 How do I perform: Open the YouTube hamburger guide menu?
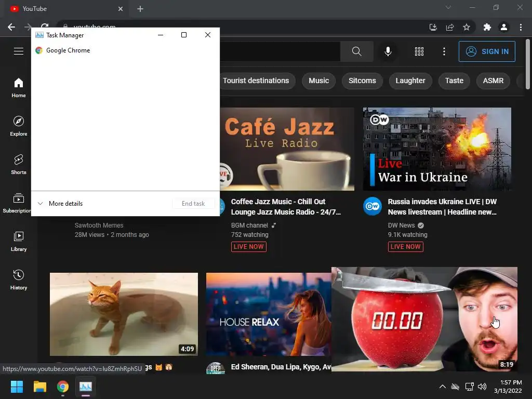coord(19,51)
